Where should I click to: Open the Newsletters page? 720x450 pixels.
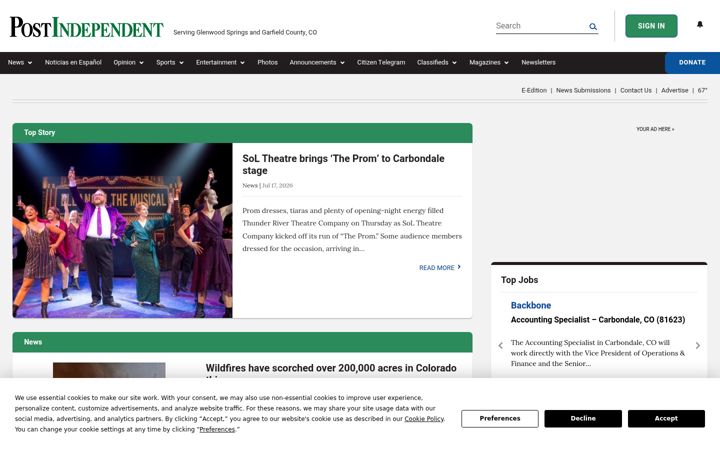(538, 62)
